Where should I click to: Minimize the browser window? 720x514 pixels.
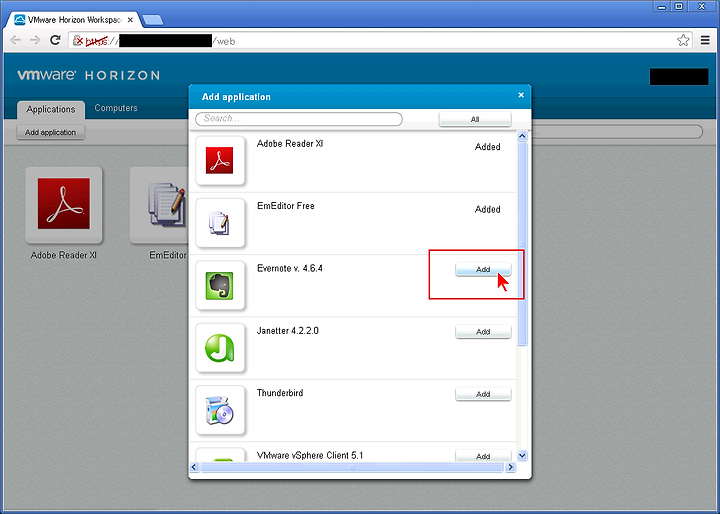tap(661, 6)
